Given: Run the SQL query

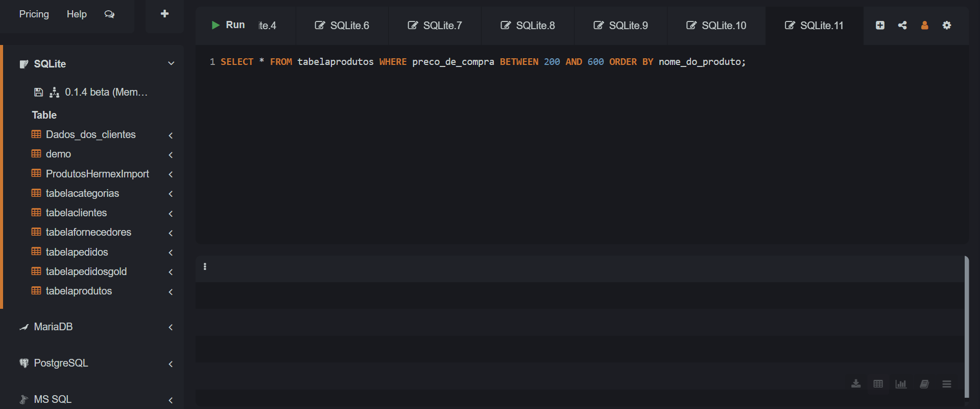Looking at the screenshot, I should pyautogui.click(x=228, y=25).
